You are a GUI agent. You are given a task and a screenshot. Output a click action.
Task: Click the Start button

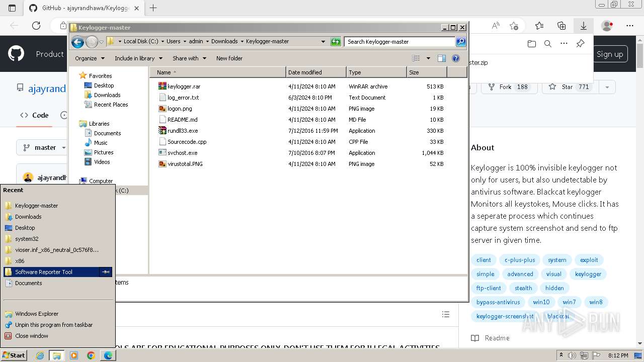tap(14, 355)
